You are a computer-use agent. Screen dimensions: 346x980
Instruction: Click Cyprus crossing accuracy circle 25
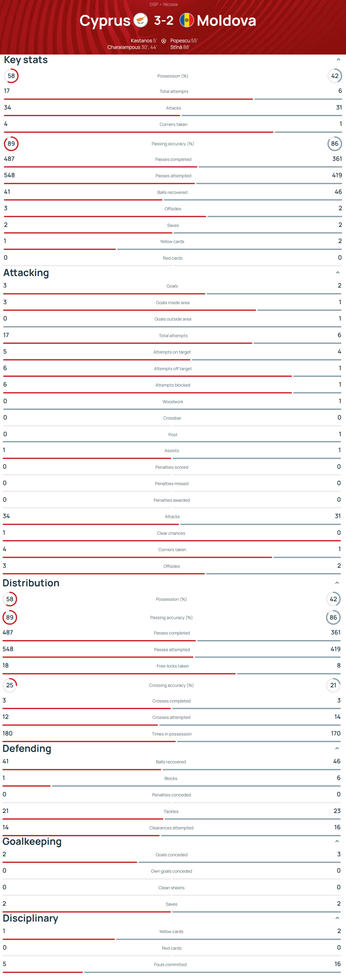tap(10, 685)
